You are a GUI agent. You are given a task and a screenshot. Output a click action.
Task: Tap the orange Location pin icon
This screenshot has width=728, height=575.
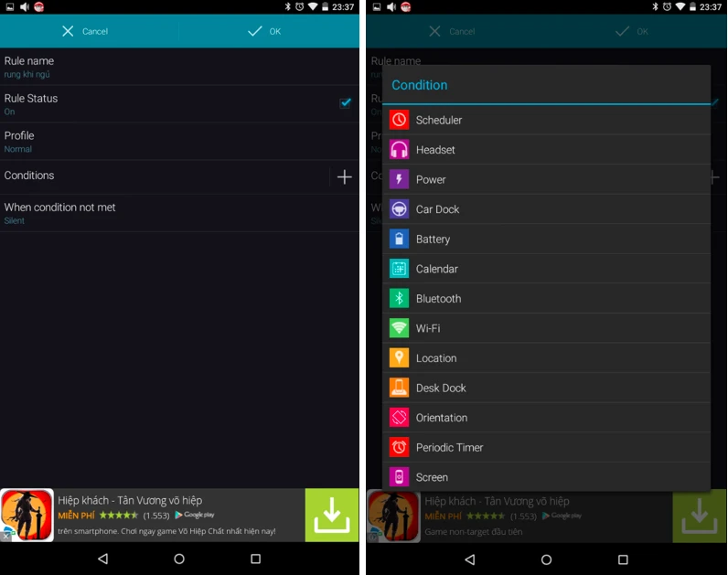click(399, 357)
